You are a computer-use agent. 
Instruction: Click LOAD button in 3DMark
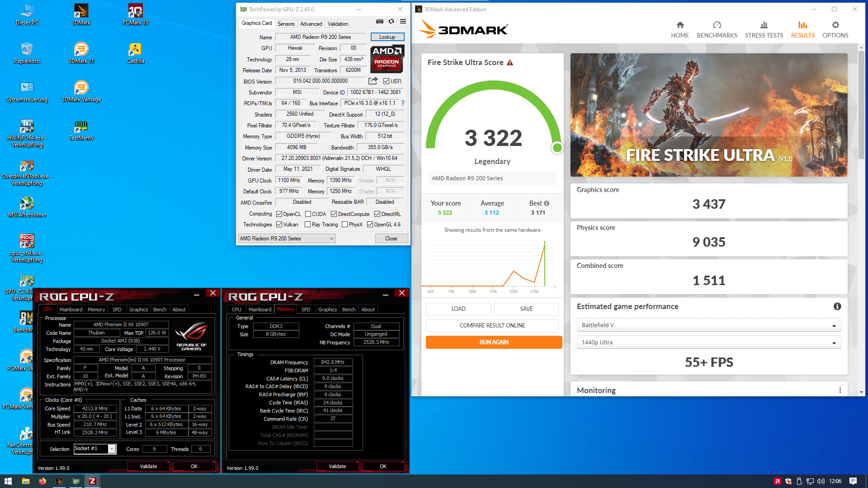click(x=458, y=309)
